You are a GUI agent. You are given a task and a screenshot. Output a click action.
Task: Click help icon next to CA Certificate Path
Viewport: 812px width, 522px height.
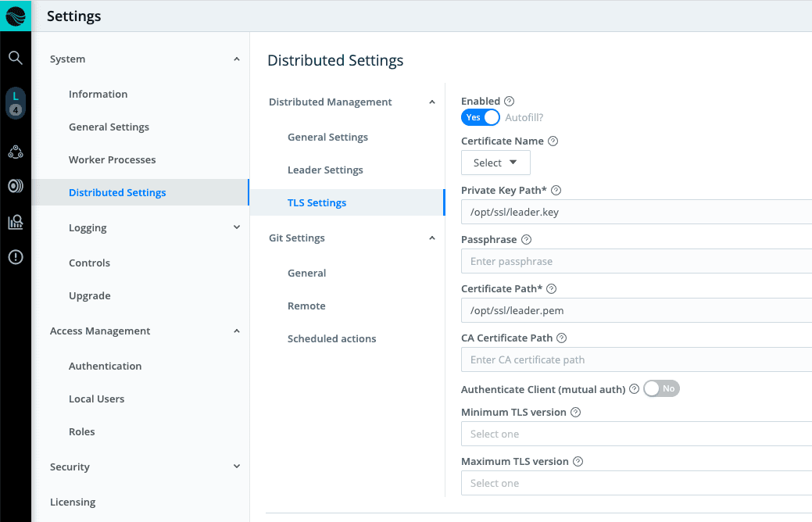coord(561,338)
